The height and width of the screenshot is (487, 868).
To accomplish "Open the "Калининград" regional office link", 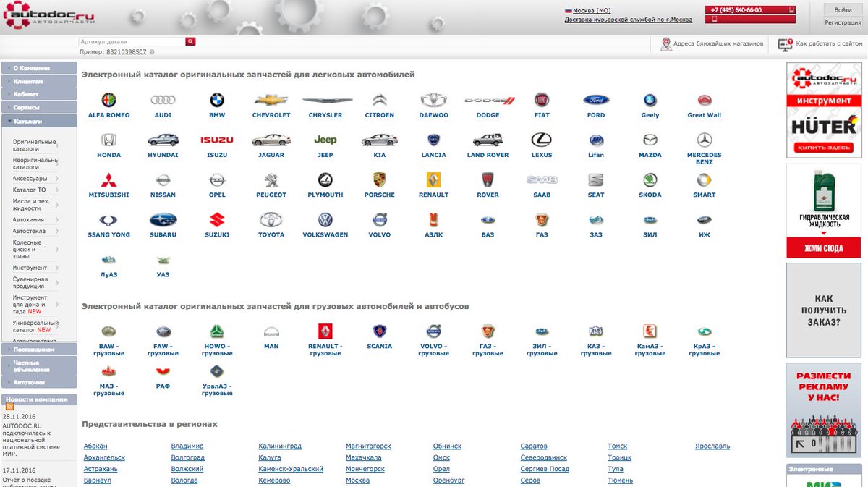I will [280, 446].
